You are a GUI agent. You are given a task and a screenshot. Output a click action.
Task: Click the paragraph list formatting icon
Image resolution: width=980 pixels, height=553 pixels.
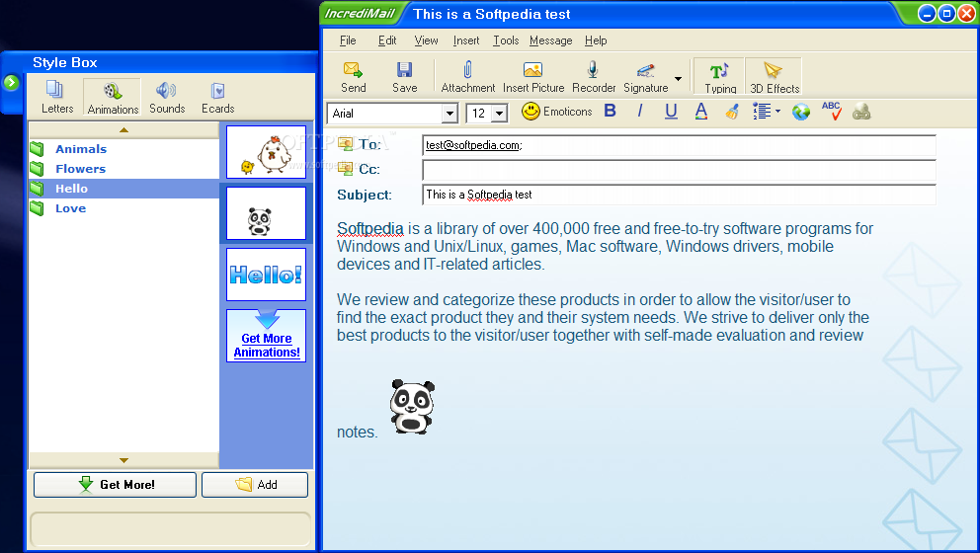[x=762, y=112]
